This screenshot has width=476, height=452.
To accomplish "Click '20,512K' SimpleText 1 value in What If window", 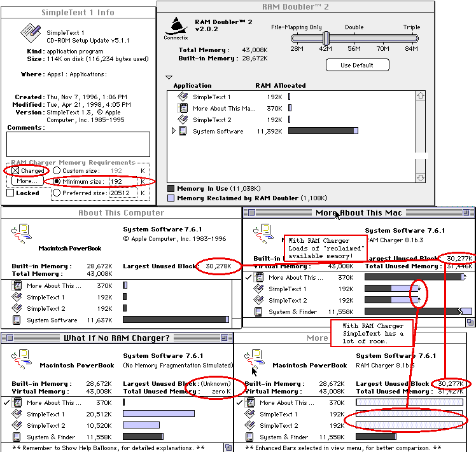I will pos(99,414).
